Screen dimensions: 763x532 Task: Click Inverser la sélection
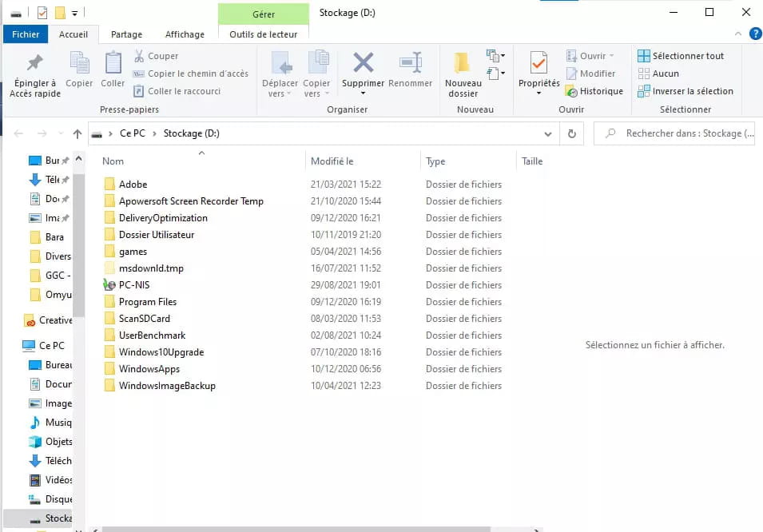686,91
